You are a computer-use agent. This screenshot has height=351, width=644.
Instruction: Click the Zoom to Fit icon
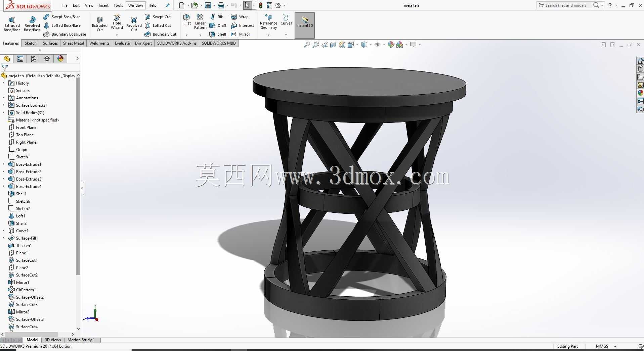[307, 45]
